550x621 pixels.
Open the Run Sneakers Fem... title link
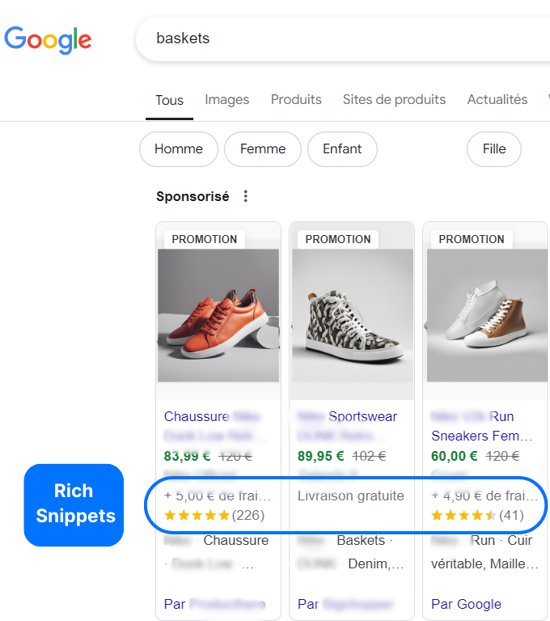point(481,426)
